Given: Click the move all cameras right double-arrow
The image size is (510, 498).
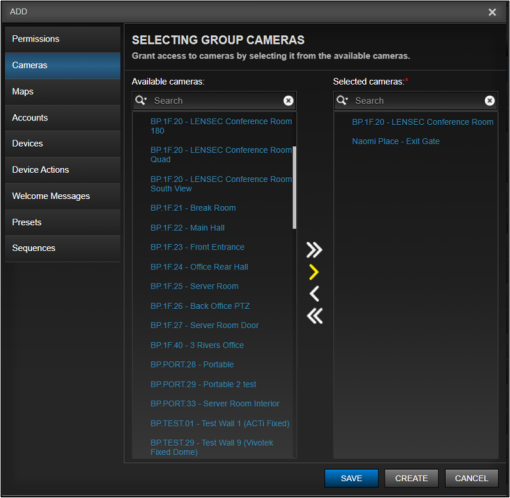Looking at the screenshot, I should click(x=314, y=250).
